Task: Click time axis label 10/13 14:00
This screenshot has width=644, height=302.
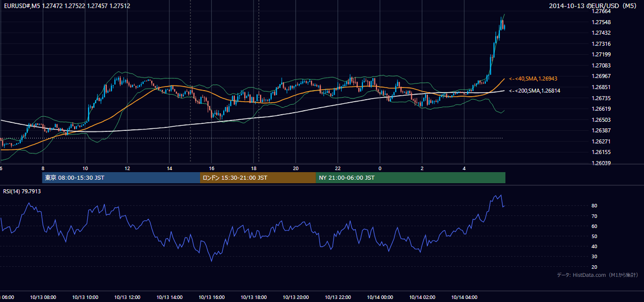Action: 169,297
